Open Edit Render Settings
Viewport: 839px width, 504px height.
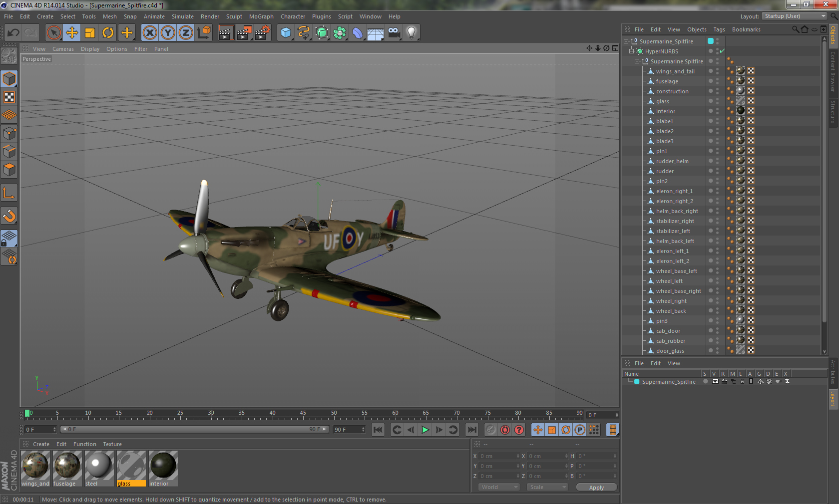coord(263,33)
